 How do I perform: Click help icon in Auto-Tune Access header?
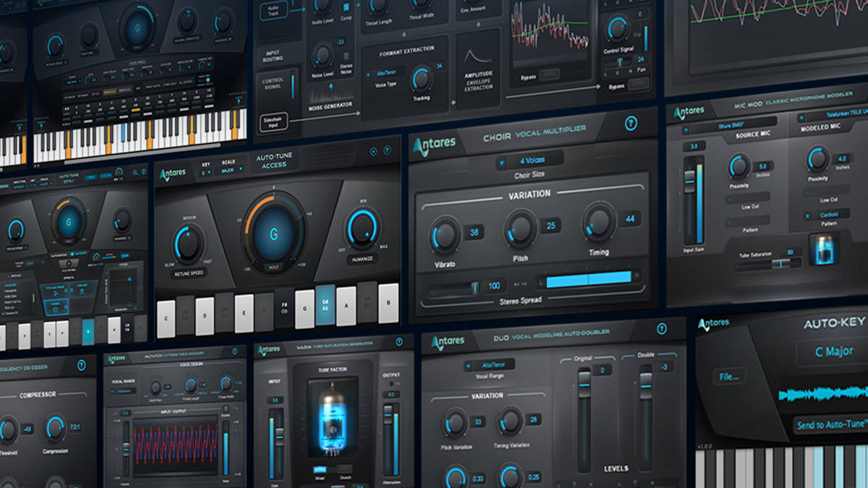tap(387, 151)
